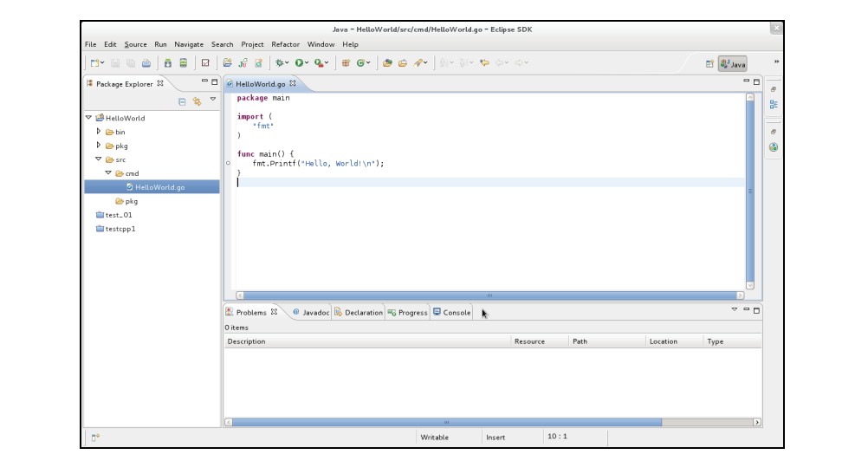Click the "10 : 1" cursor position
The height and width of the screenshot is (461, 868).
[558, 437]
